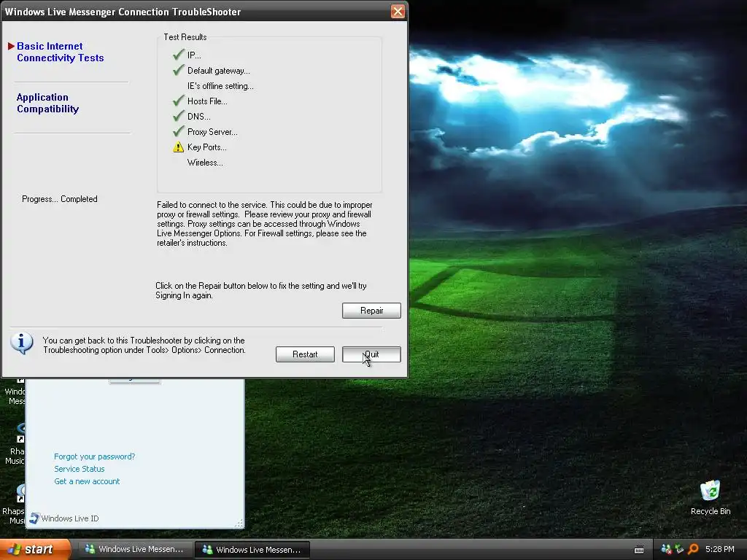Open the Recycle Bin desktop icon

tap(711, 497)
